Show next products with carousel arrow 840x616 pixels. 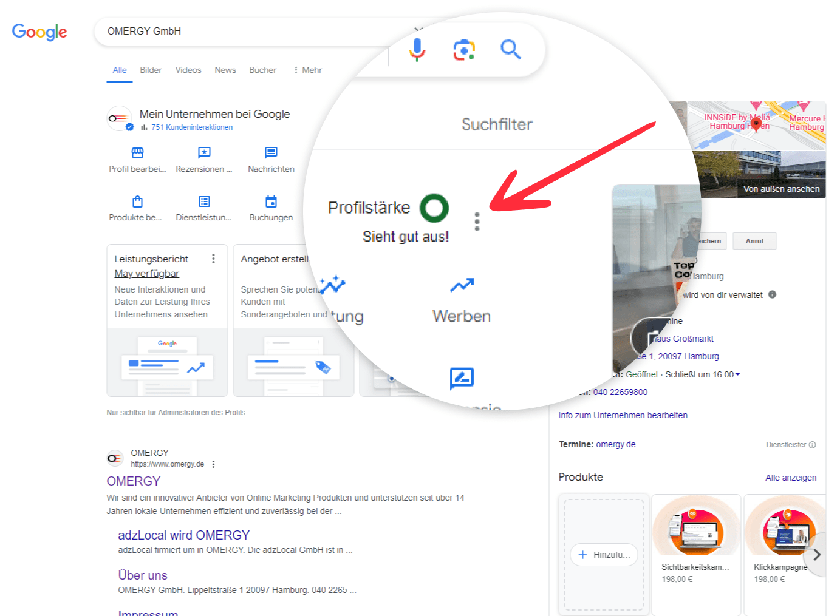click(x=817, y=554)
